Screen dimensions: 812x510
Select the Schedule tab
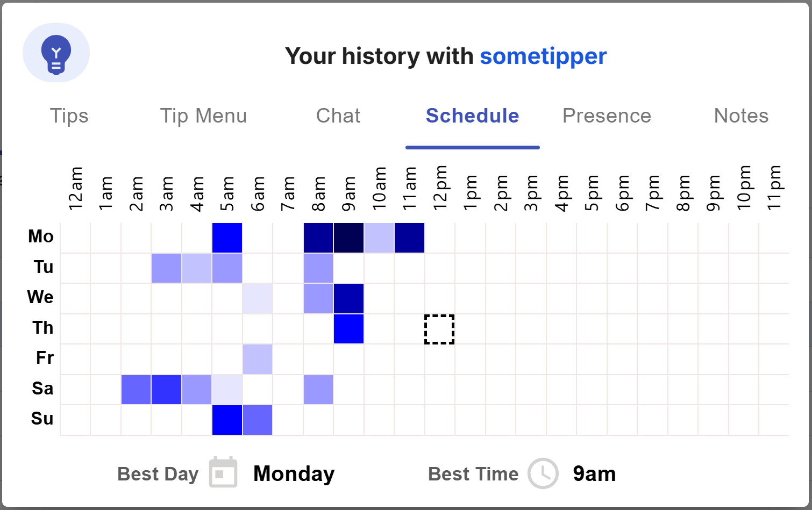click(473, 116)
